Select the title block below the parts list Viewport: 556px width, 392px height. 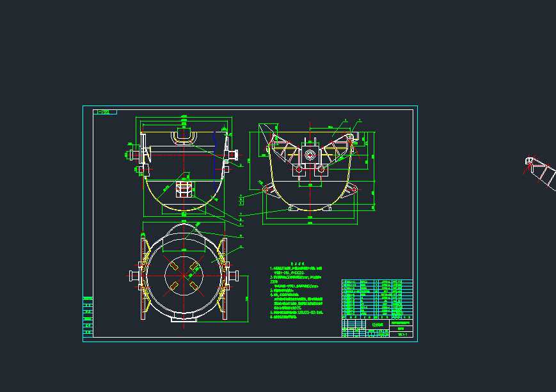377,328
